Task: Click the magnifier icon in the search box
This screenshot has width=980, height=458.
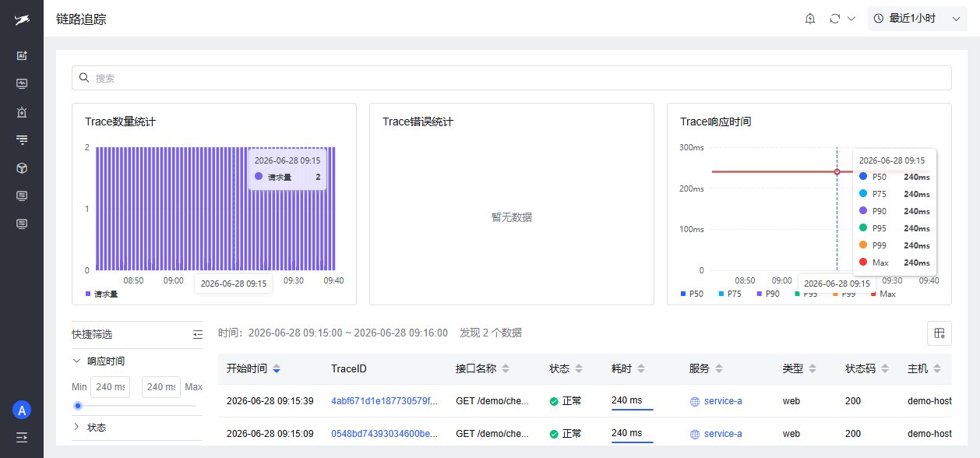Action: [x=84, y=78]
